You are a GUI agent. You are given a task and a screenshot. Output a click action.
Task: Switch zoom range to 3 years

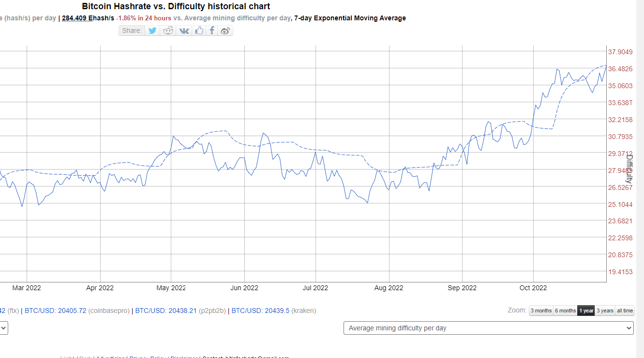tap(605, 311)
